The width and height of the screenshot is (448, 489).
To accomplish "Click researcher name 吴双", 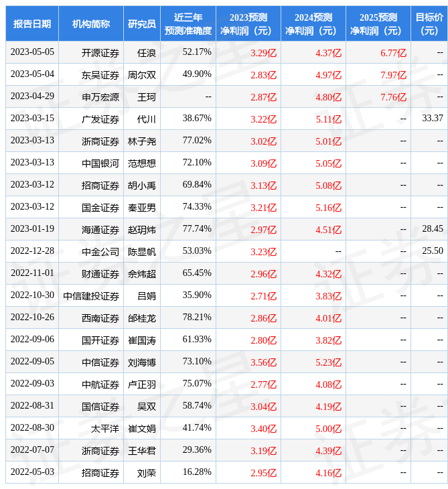I will pos(147,407).
